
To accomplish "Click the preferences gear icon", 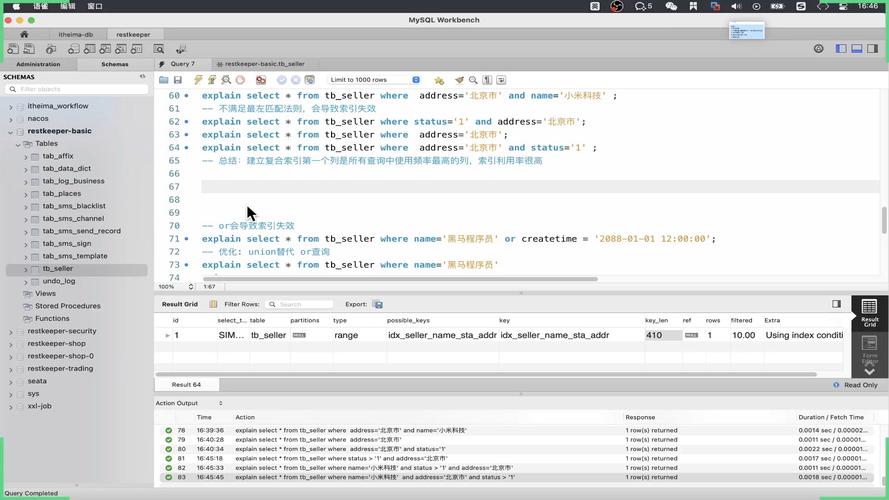I will click(819, 49).
